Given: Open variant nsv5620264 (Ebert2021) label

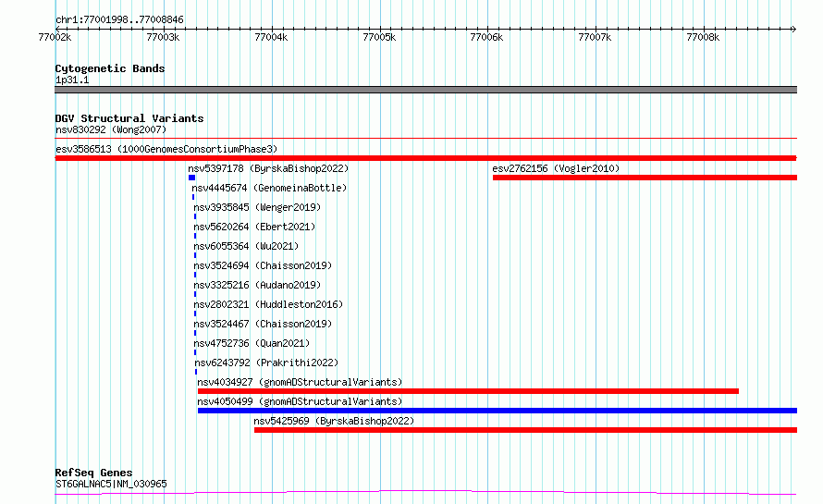Looking at the screenshot, I should (x=254, y=227).
